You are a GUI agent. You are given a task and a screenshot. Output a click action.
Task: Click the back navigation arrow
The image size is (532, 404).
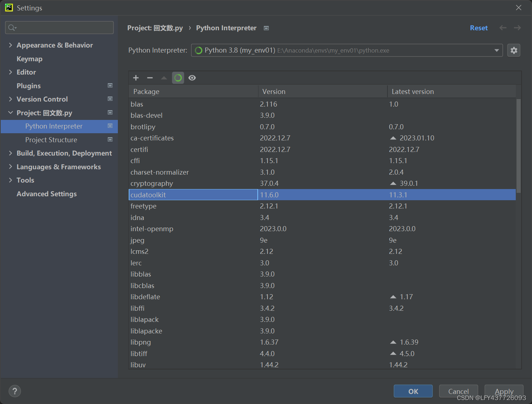pos(503,28)
